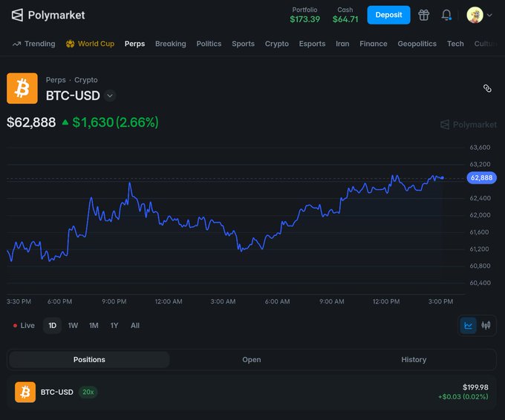This screenshot has width=505, height=420.
Task: Copy the market link via chain icon
Action: 487,88
